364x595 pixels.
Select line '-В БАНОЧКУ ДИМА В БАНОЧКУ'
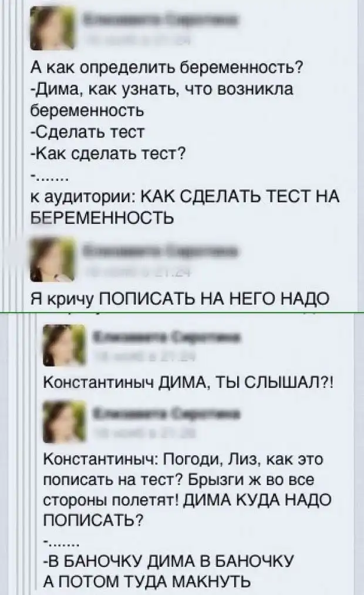[168, 561]
